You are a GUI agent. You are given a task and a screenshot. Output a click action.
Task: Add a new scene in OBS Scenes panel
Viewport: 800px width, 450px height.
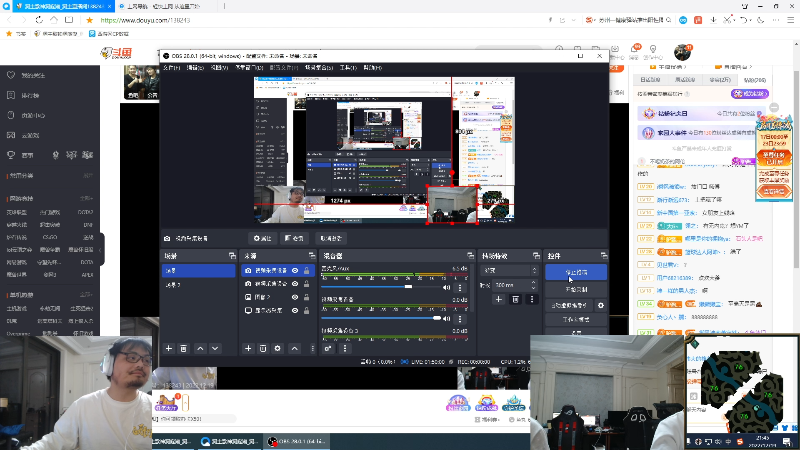tap(169, 348)
